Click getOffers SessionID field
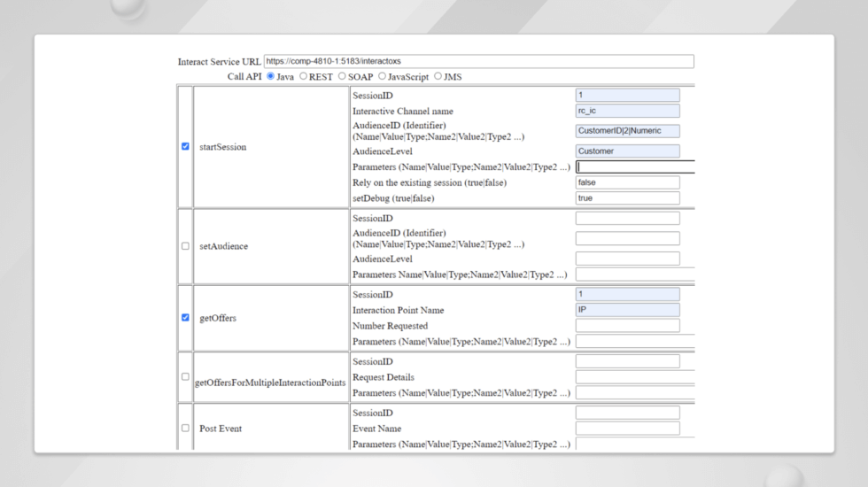Screen dimensions: 868x487 [628, 294]
